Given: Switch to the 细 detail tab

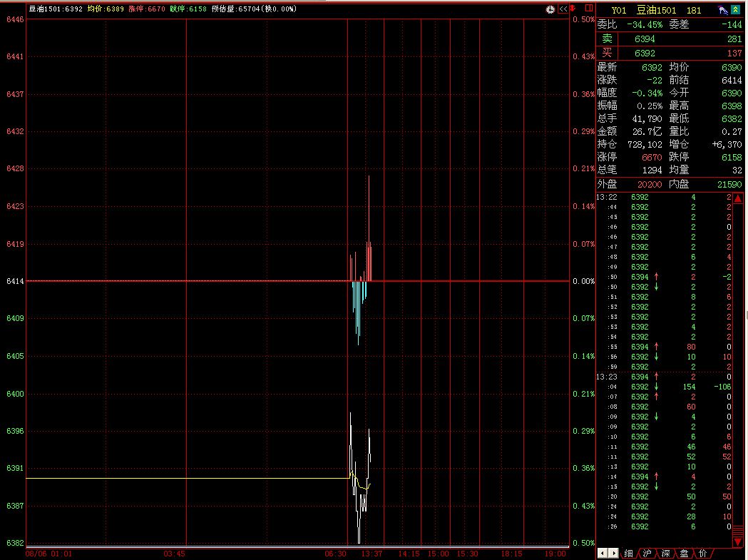Looking at the screenshot, I should click(x=628, y=553).
